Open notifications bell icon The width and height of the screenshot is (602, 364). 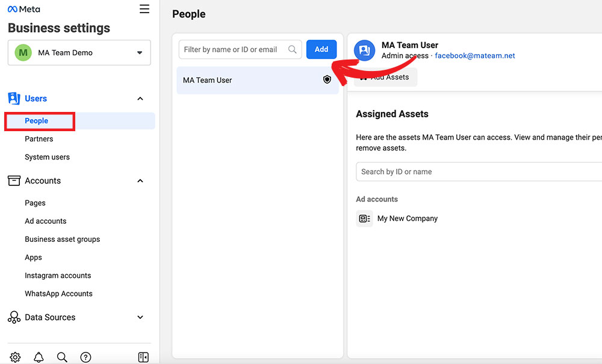[39, 357]
